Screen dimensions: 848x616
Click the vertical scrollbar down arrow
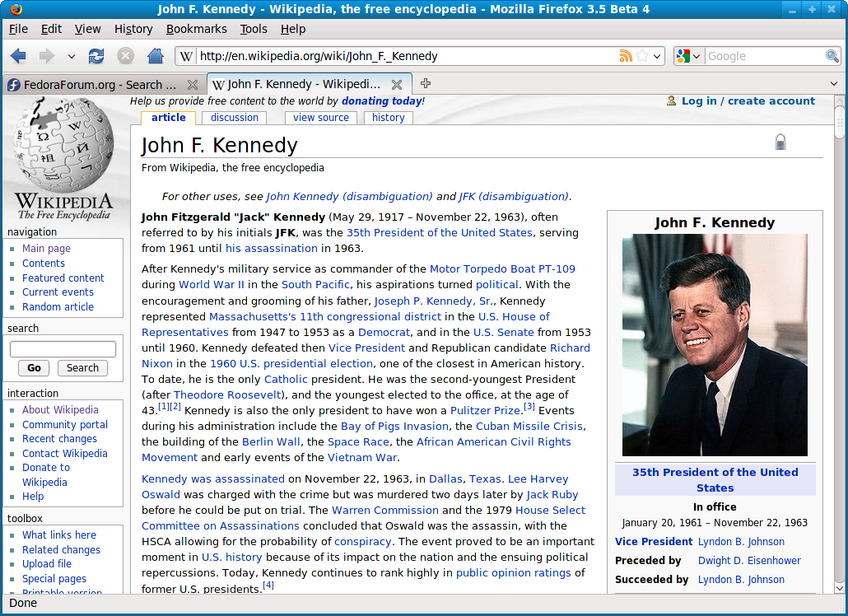click(x=839, y=588)
